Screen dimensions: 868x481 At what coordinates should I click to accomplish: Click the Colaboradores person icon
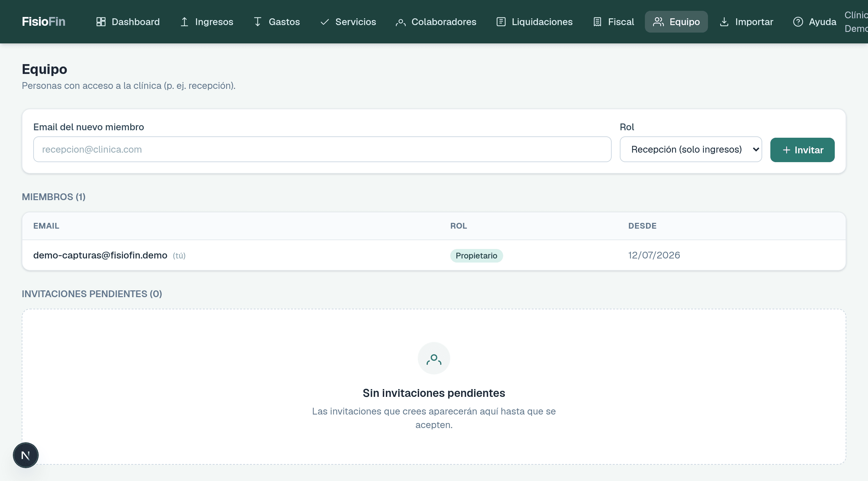pos(401,22)
